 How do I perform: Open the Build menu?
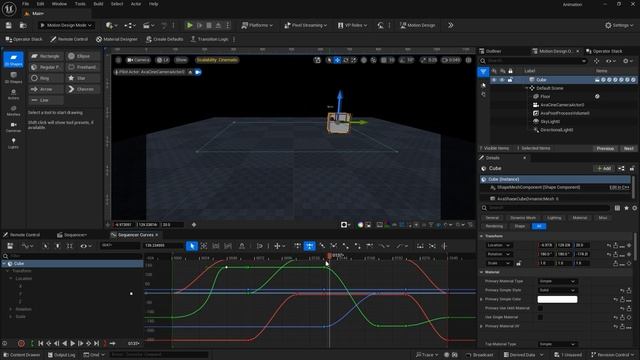pos(98,4)
